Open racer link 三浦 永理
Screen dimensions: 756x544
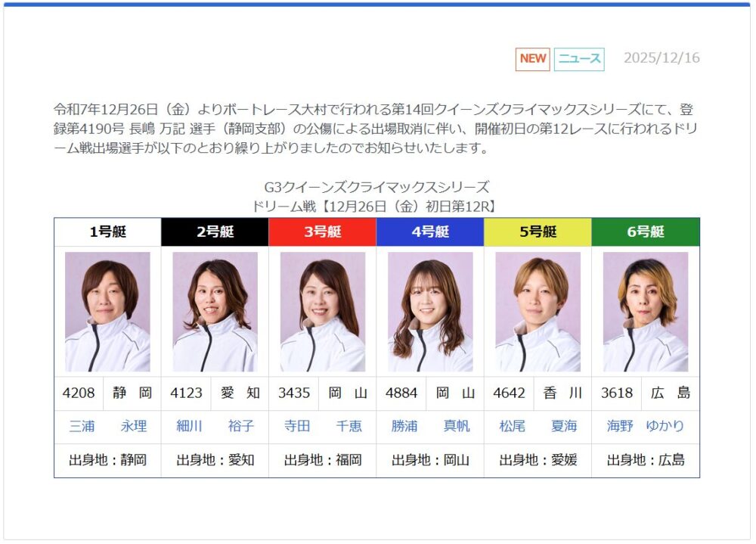(x=107, y=426)
